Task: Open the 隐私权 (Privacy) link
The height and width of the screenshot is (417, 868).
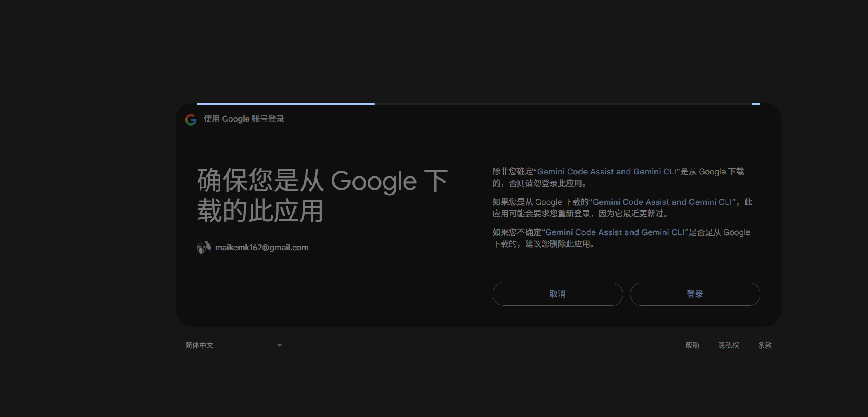Action: (x=728, y=345)
